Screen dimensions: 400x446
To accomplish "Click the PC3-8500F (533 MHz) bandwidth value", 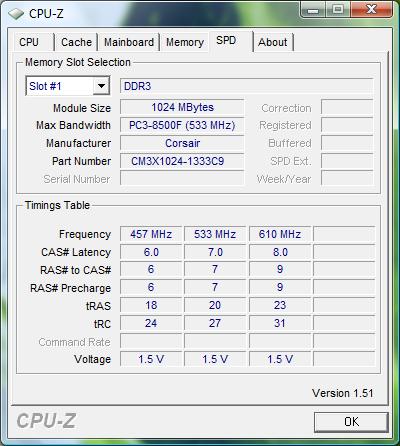I will [x=182, y=125].
